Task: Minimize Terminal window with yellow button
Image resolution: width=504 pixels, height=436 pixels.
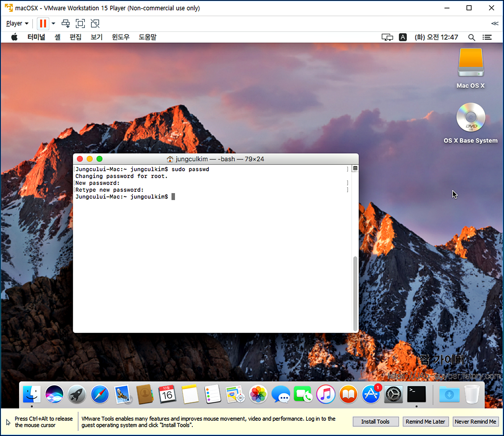Action: pyautogui.click(x=90, y=159)
